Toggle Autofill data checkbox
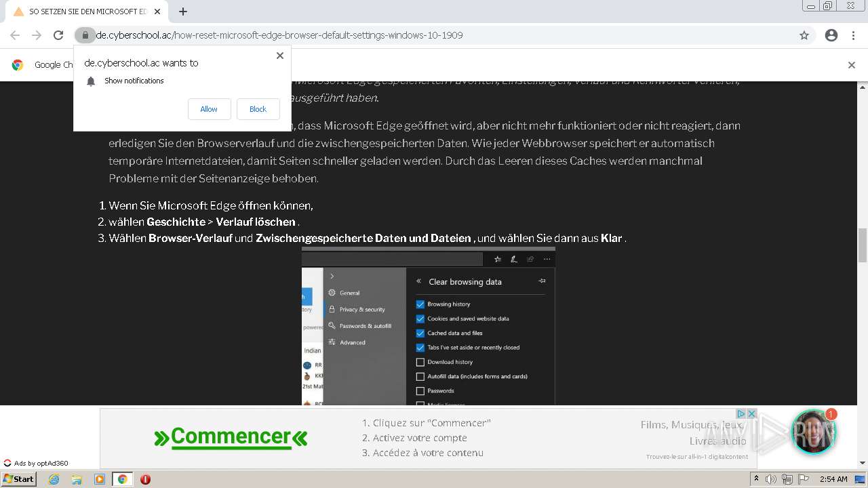This screenshot has width=868, height=488. (x=420, y=376)
